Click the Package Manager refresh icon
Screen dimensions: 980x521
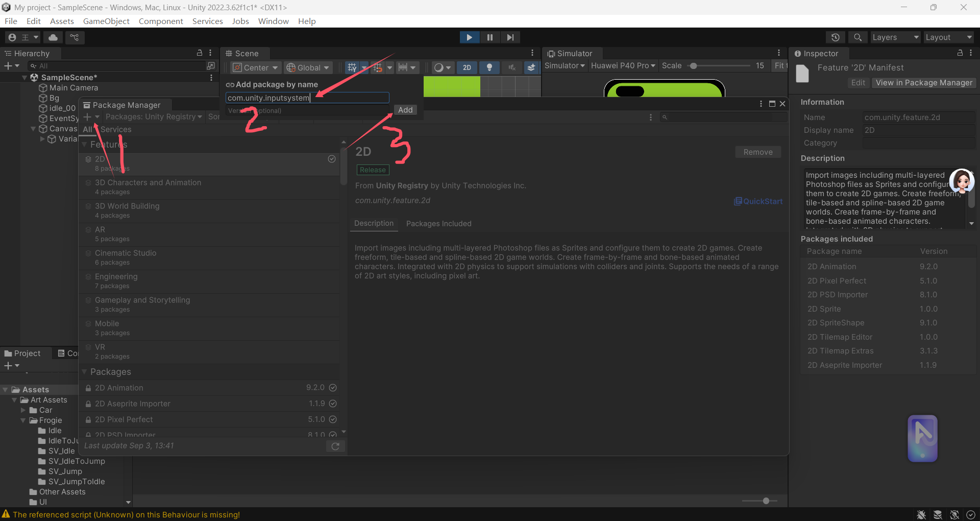(335, 446)
